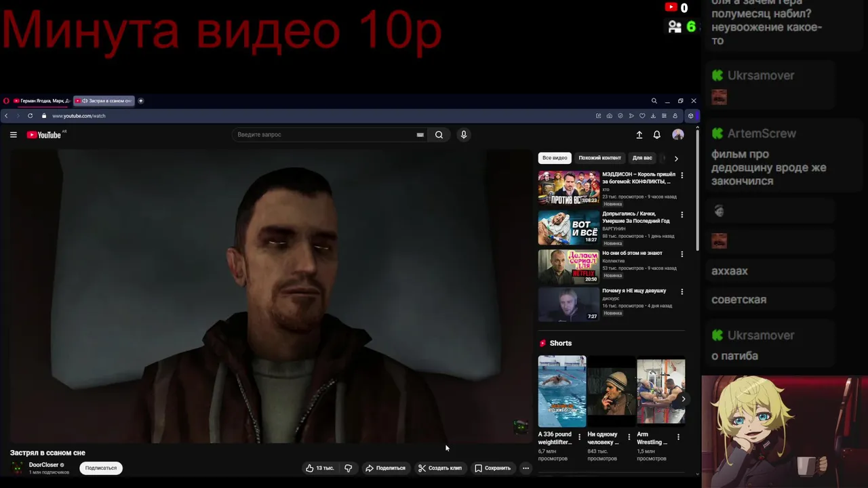This screenshot has height=488, width=868.
Task: Open Opera easy setup sliders icon
Action: 664,116
